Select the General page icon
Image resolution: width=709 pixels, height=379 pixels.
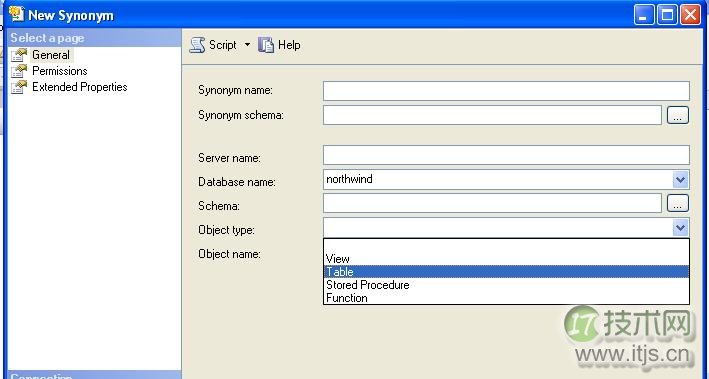coord(19,55)
